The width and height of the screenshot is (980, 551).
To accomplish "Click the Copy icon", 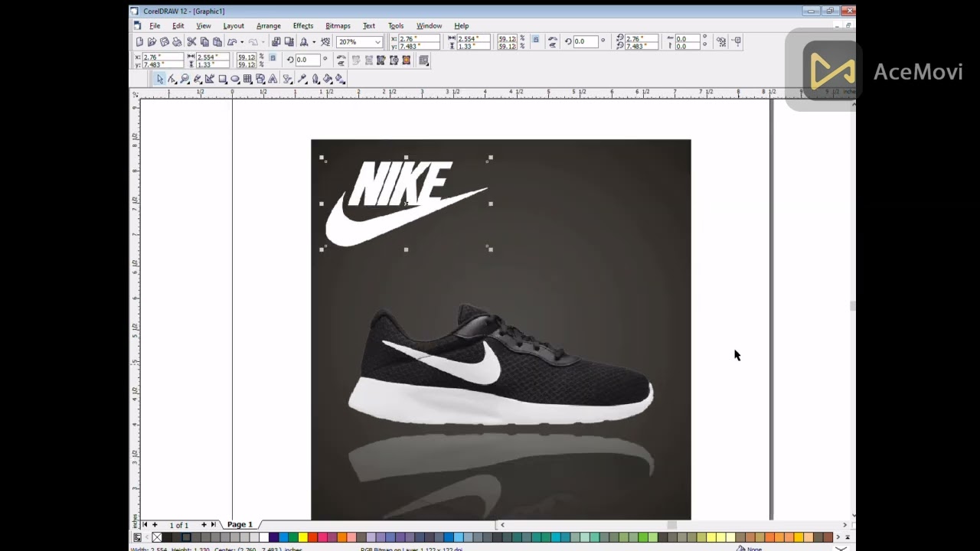I will click(204, 41).
